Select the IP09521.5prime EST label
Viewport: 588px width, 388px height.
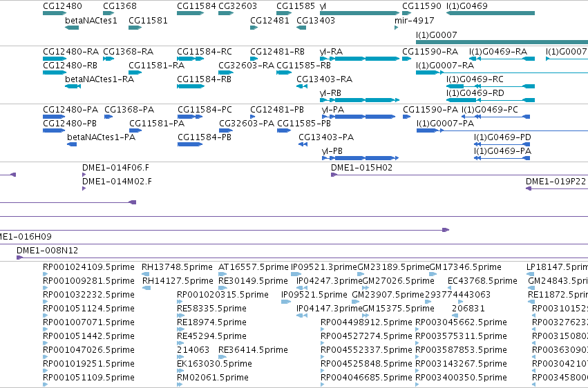tap(314, 295)
